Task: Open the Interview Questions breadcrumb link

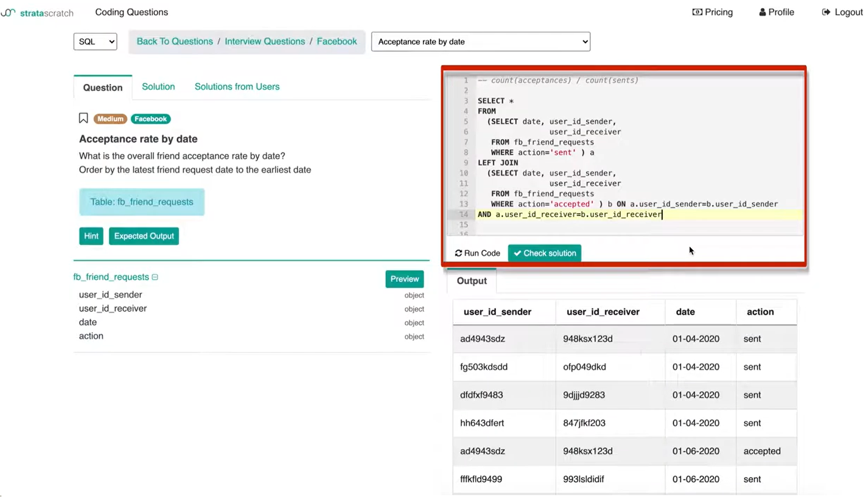Action: (265, 41)
